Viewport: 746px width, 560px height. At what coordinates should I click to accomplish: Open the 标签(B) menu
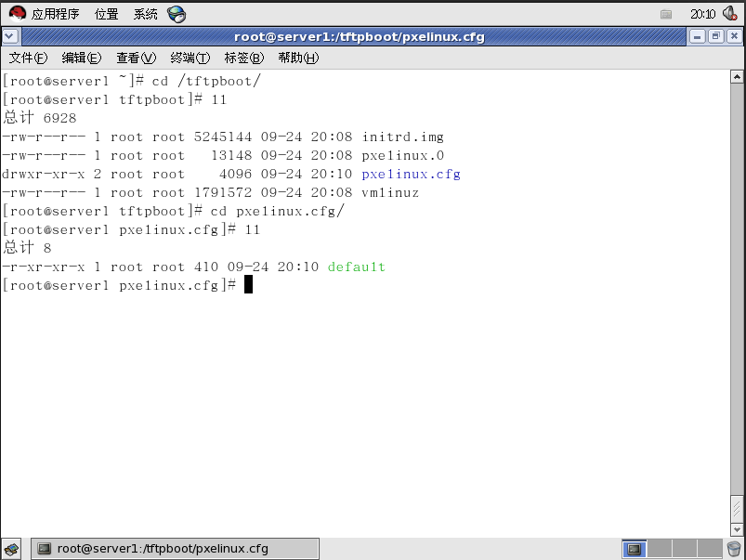[243, 59]
